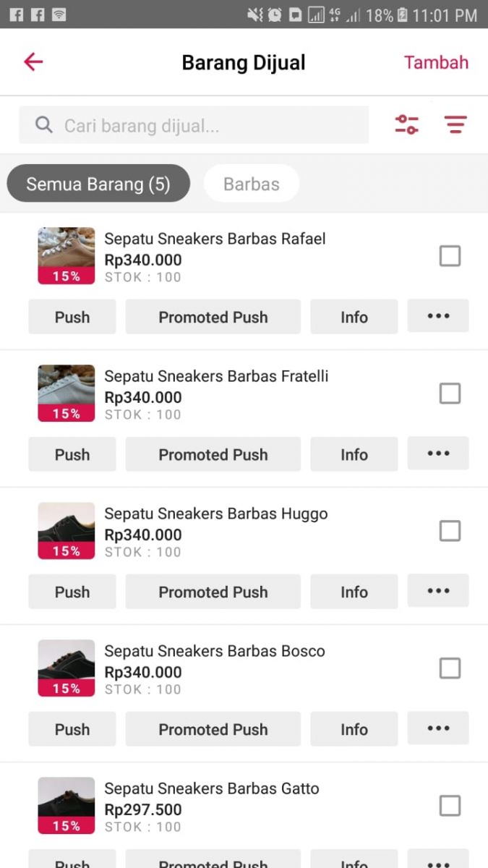Open more options for Barbas Huggo
This screenshot has height=868, width=488.
[x=438, y=591]
